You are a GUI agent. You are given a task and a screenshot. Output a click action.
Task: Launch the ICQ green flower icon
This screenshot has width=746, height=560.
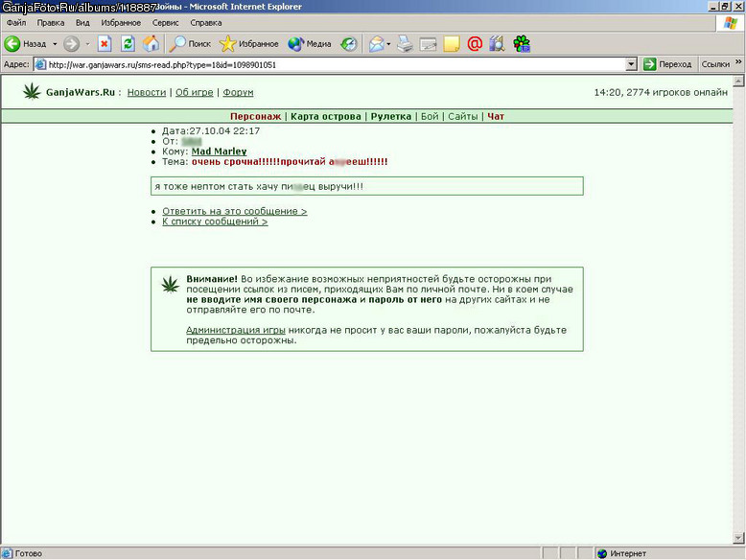coord(522,44)
